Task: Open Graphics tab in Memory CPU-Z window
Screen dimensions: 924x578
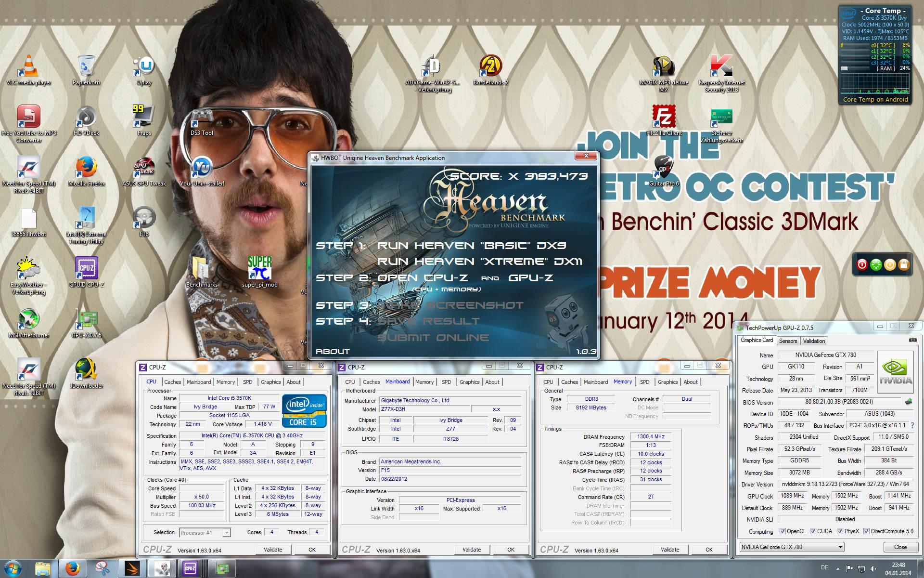Action: pos(667,382)
